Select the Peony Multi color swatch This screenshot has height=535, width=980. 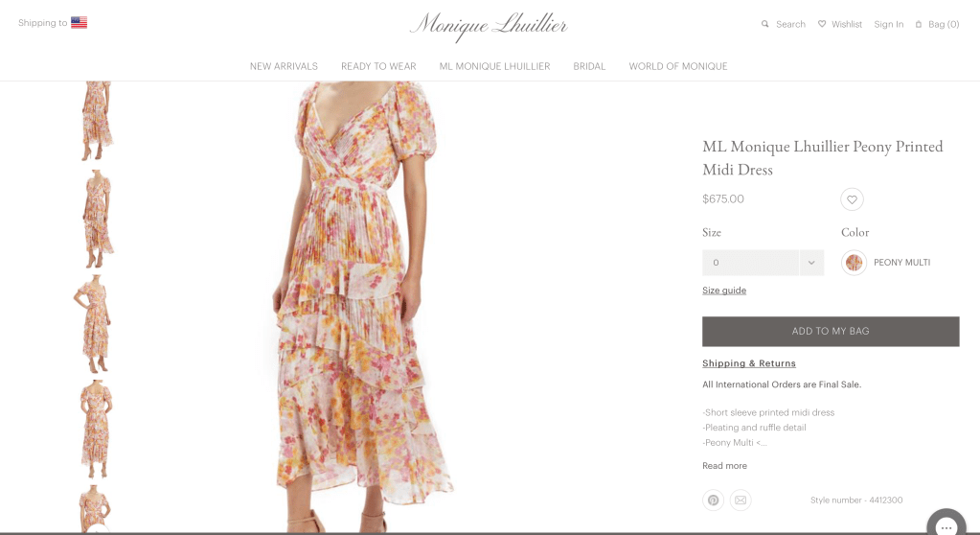point(854,263)
